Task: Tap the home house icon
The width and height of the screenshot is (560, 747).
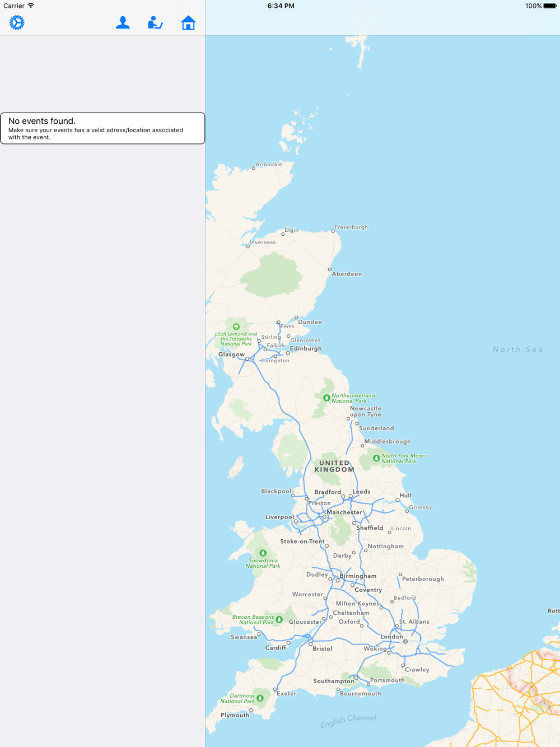Action: click(188, 22)
